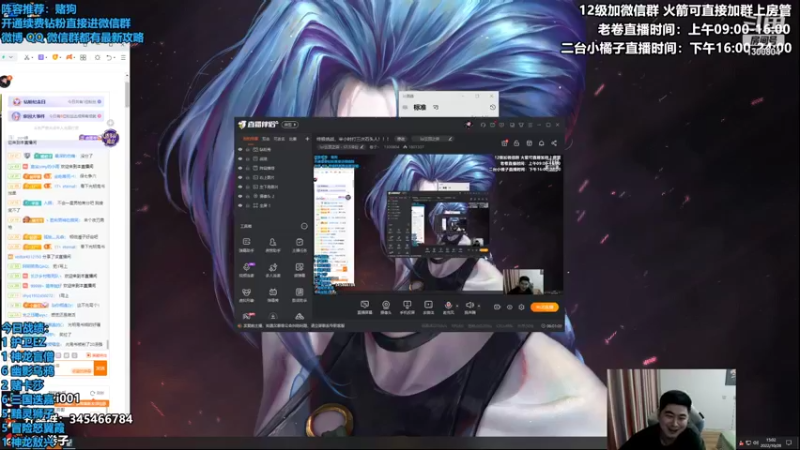This screenshot has height=450, width=800.
Task: Click the orange live-stream button
Action: click(x=545, y=307)
